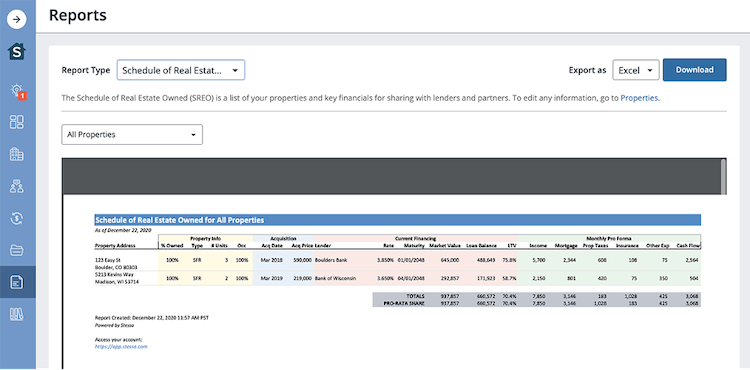Open the transactions dollar icon in sidebar

pyautogui.click(x=17, y=218)
